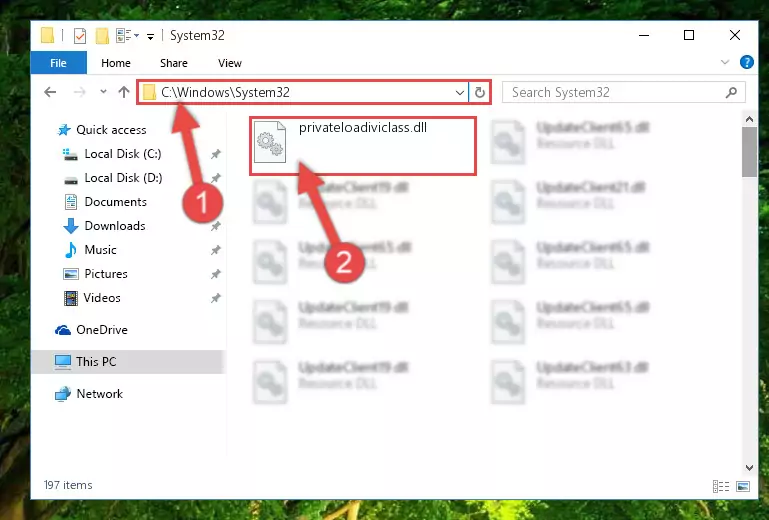Click the pin icon beside Videos

tap(215, 298)
